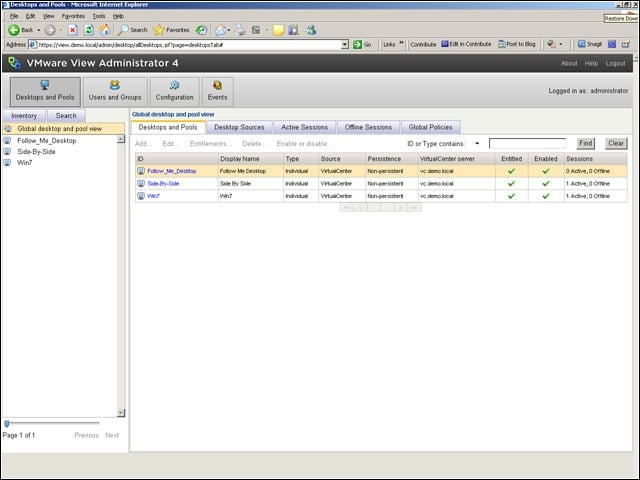Open the View menu
640x480 pixels.
[49, 16]
